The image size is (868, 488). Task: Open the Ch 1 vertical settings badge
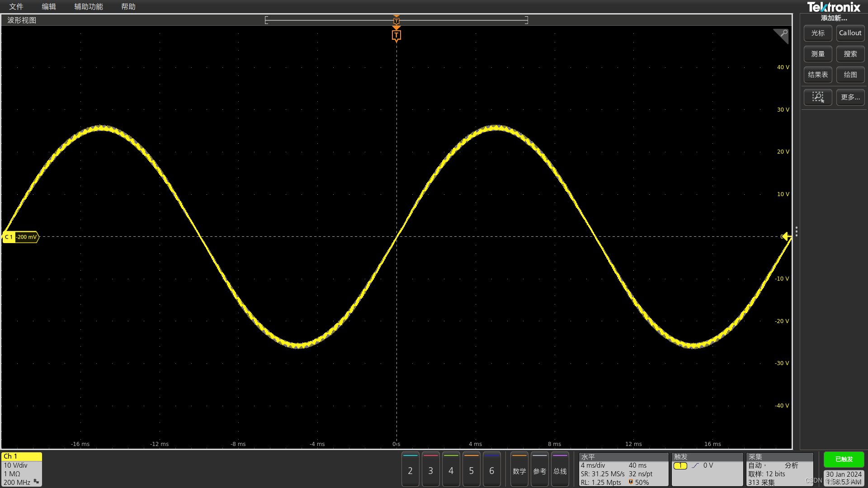tap(21, 469)
